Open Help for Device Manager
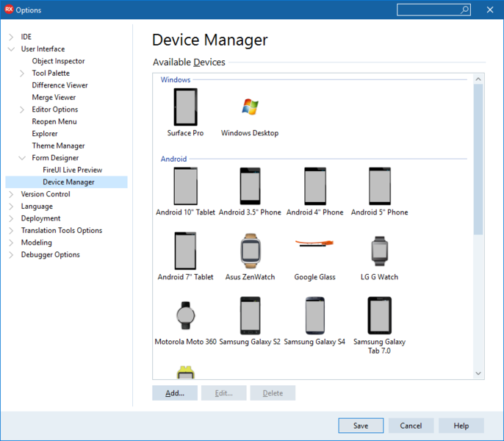 [461, 426]
